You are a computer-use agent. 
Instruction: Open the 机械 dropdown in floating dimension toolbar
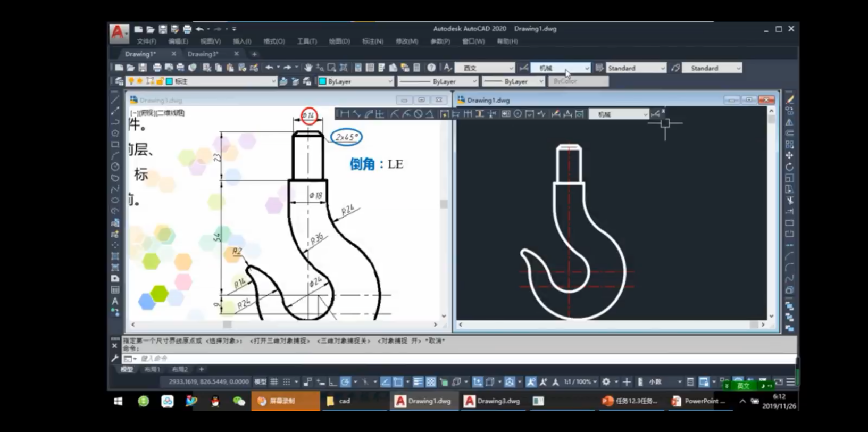(x=619, y=114)
